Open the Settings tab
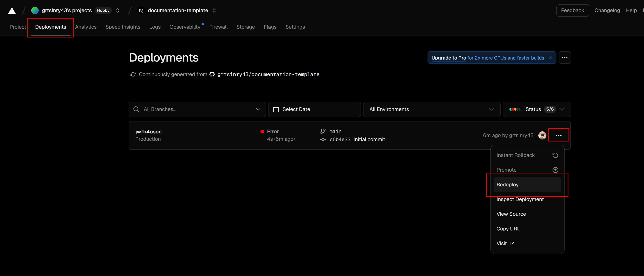Viewport: 644px width, 276px height. pyautogui.click(x=295, y=27)
